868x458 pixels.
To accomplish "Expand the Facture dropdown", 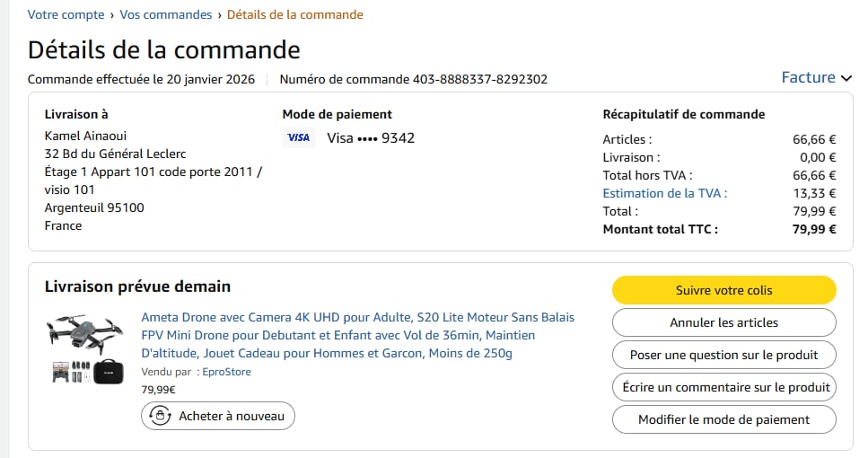I will [x=816, y=78].
